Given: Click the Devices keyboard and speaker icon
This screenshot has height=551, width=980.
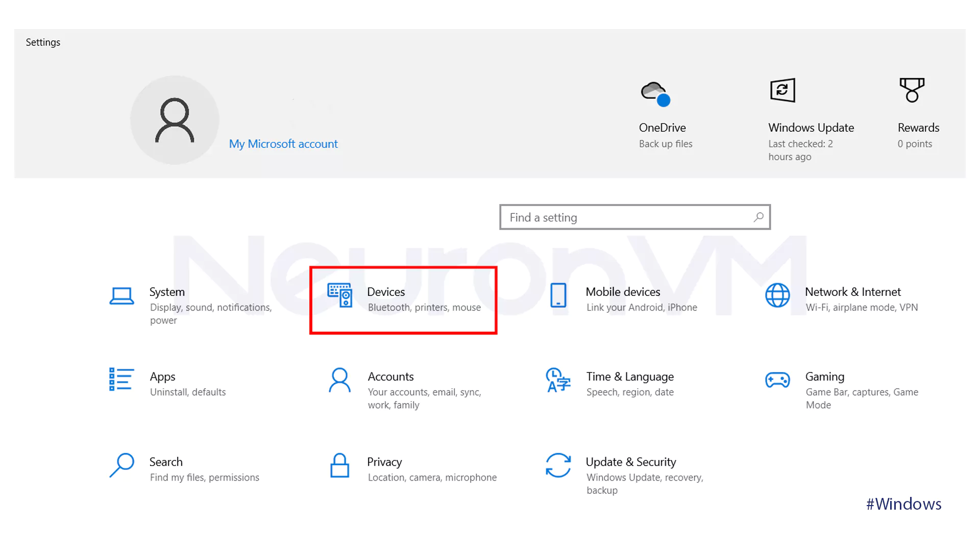Looking at the screenshot, I should click(x=340, y=295).
